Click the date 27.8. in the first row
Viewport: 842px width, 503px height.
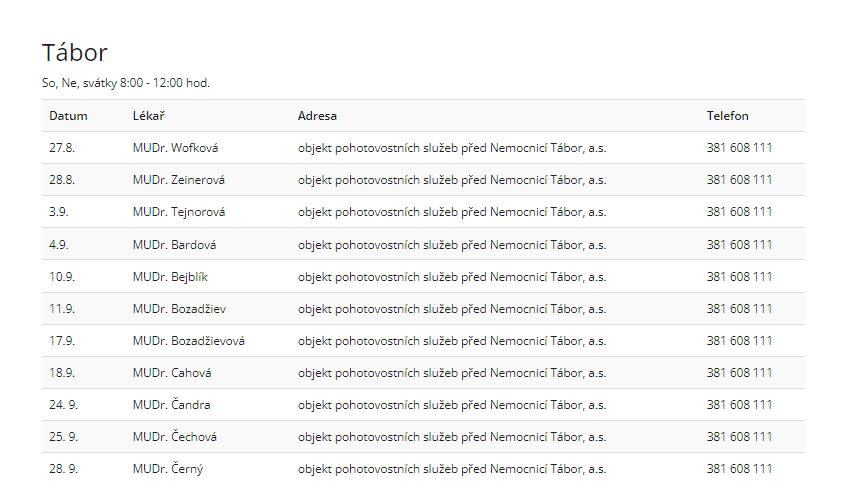coord(62,148)
